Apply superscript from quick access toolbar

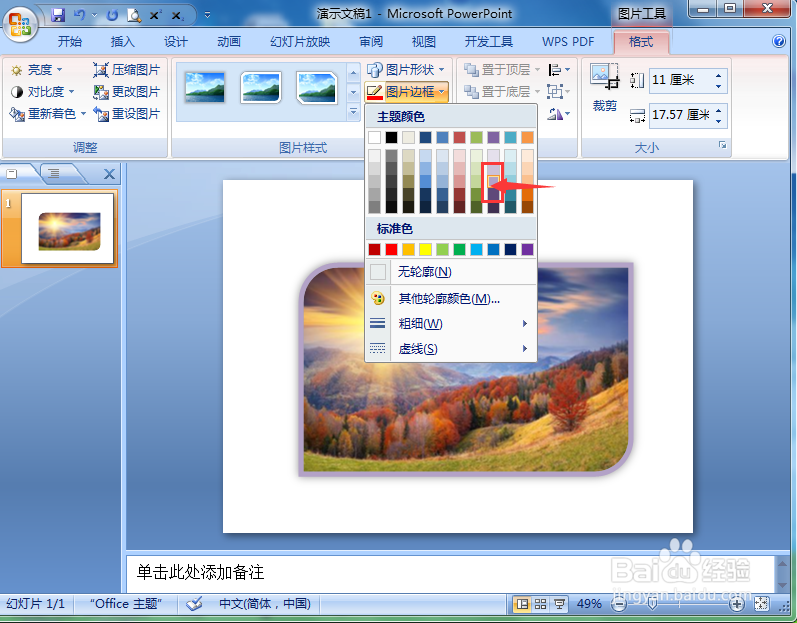pos(155,16)
